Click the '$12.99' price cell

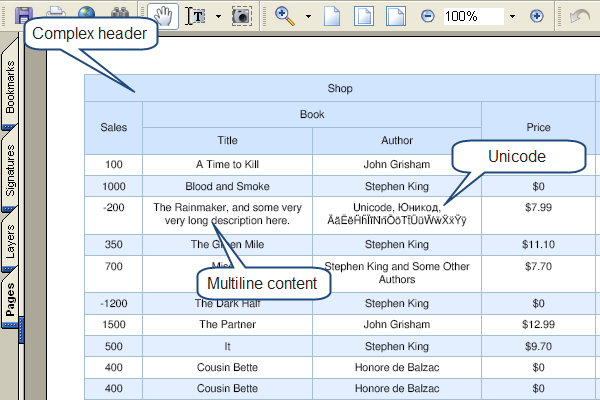pyautogui.click(x=538, y=325)
